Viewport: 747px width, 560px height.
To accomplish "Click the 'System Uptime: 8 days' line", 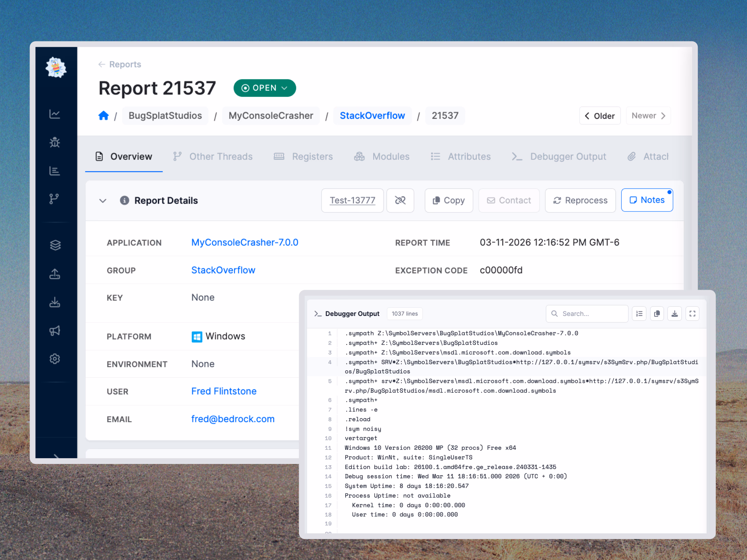I will coord(407,486).
